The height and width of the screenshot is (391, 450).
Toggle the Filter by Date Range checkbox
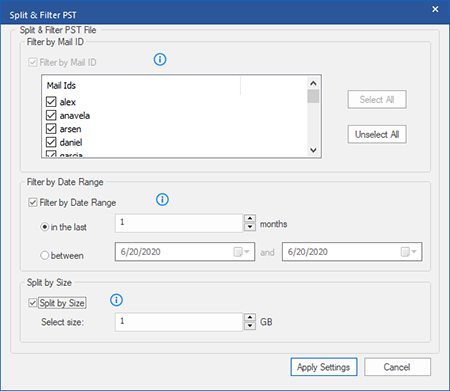(x=33, y=202)
